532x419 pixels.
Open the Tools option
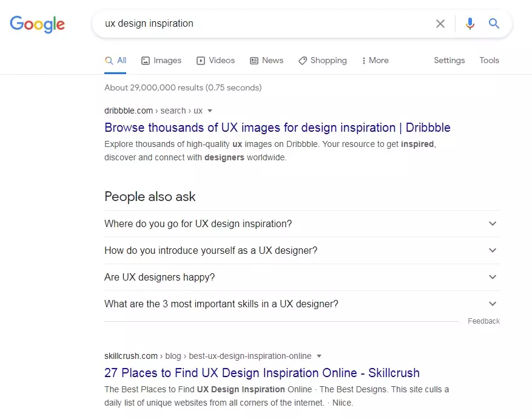pos(489,61)
